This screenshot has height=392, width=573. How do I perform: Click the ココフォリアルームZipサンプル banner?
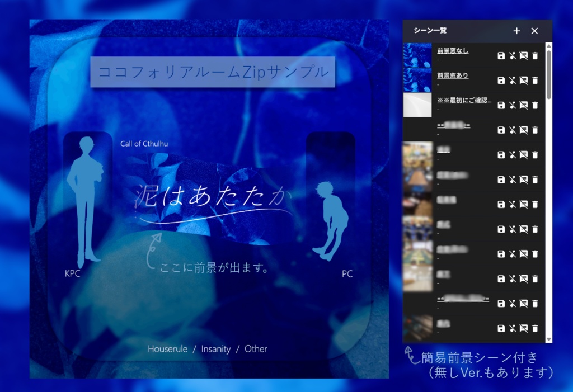click(x=213, y=72)
